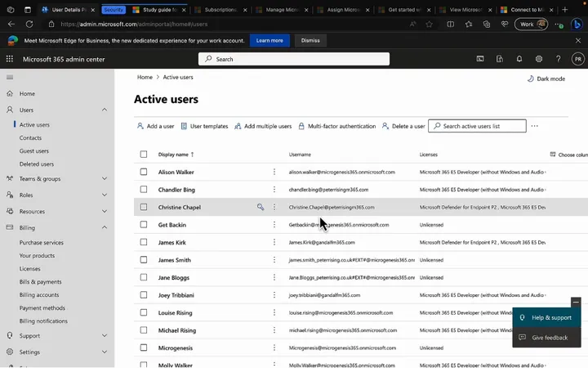Click Add multiple users
Image resolution: width=588 pixels, height=368 pixels.
point(263,126)
